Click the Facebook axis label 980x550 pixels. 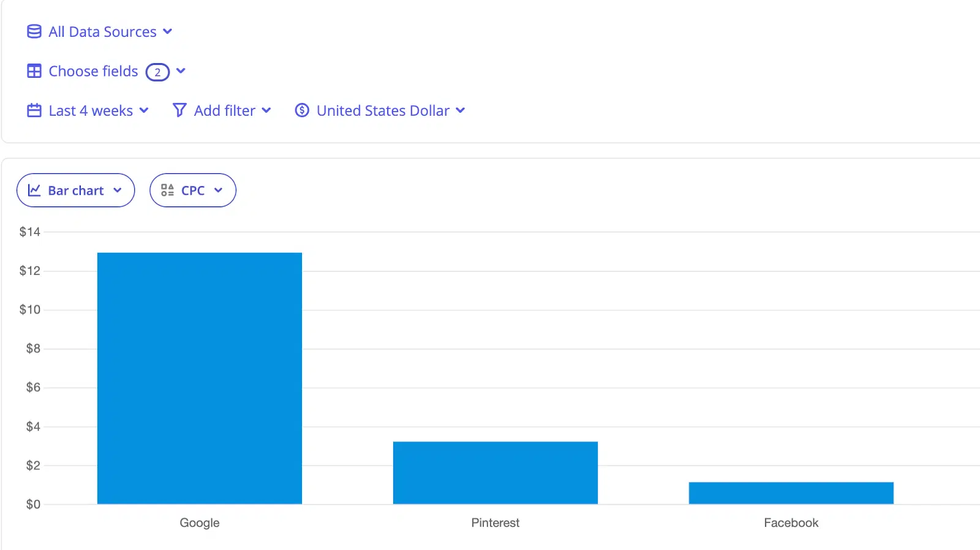(791, 523)
